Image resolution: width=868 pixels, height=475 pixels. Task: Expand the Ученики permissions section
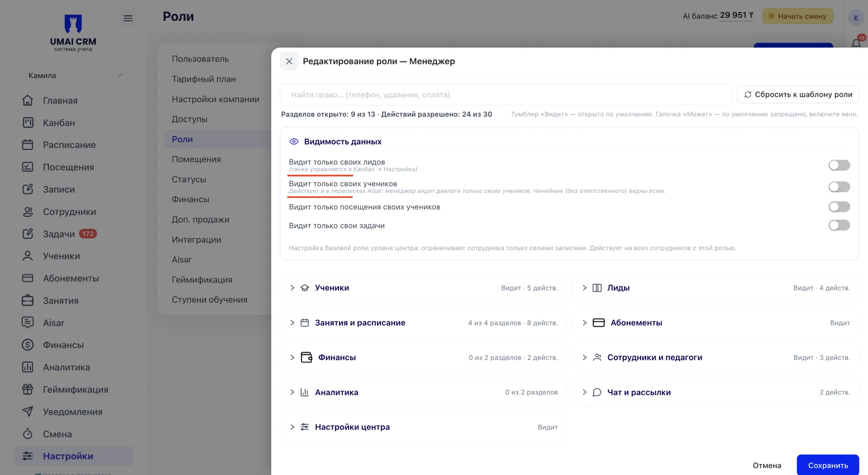click(x=423, y=288)
